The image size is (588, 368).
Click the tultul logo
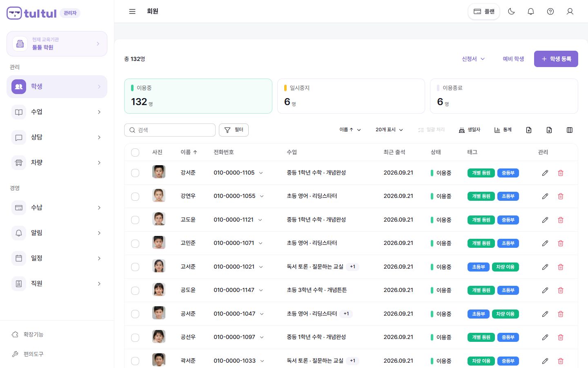[x=32, y=13]
